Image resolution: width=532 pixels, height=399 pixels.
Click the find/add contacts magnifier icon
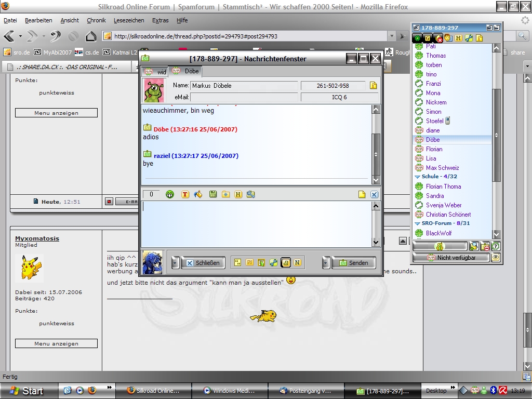pyautogui.click(x=474, y=246)
